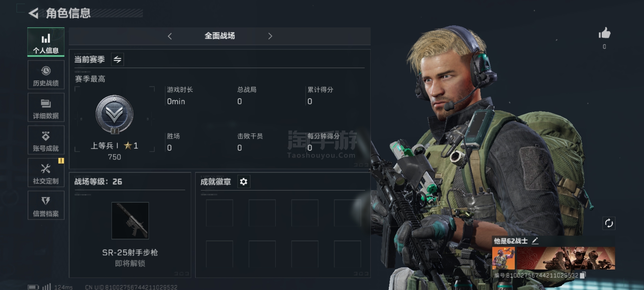Open 成就徽章 badge settings gear
The width and height of the screenshot is (644, 290).
[x=244, y=182]
